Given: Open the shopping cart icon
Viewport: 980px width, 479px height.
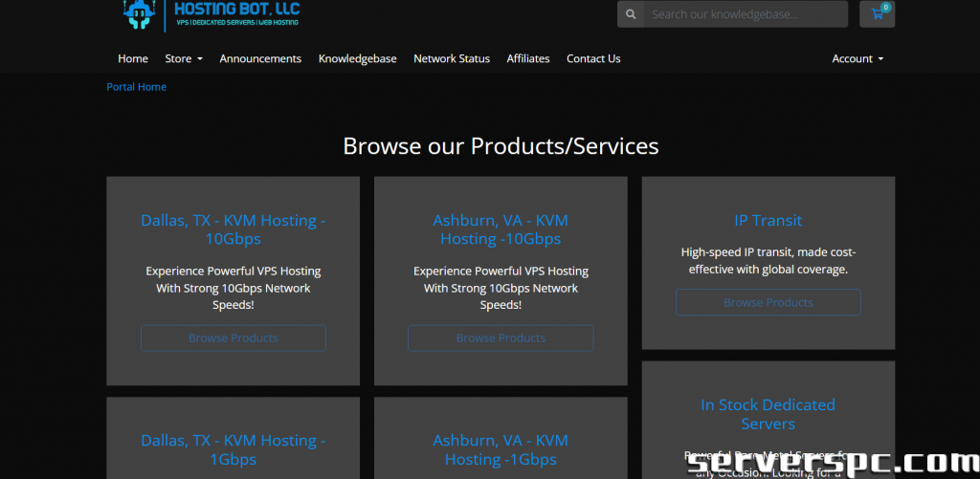Looking at the screenshot, I should 877,13.
